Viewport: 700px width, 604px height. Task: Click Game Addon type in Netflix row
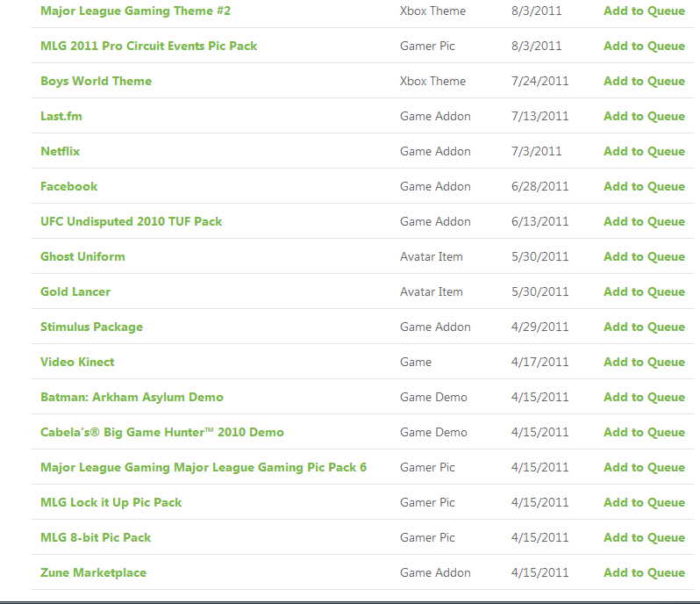435,152
